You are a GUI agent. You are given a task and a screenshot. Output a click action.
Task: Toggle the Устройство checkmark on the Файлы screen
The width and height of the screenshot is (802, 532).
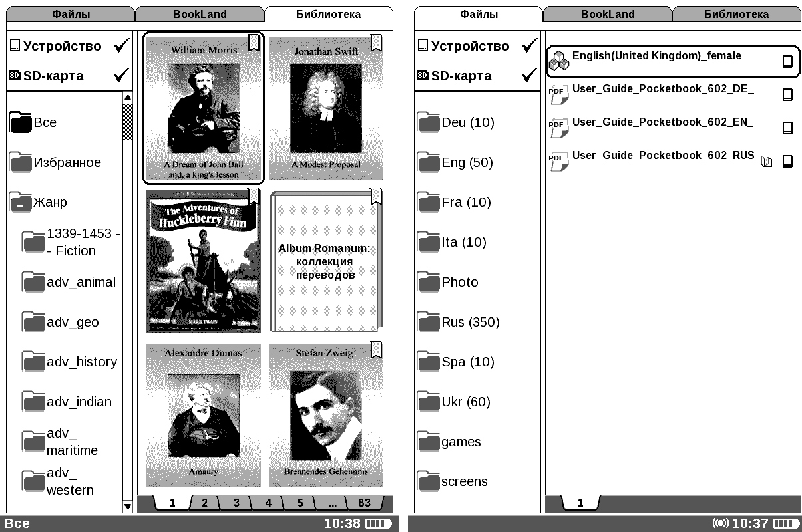(x=529, y=46)
